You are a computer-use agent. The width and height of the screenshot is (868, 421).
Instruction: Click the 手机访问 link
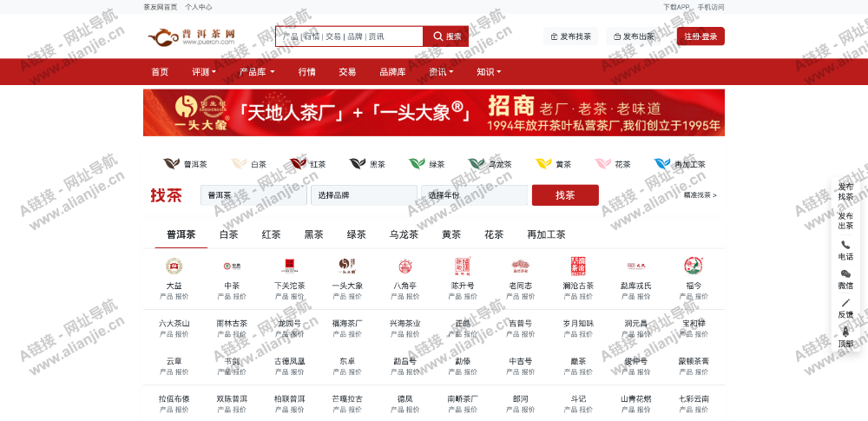coord(711,7)
